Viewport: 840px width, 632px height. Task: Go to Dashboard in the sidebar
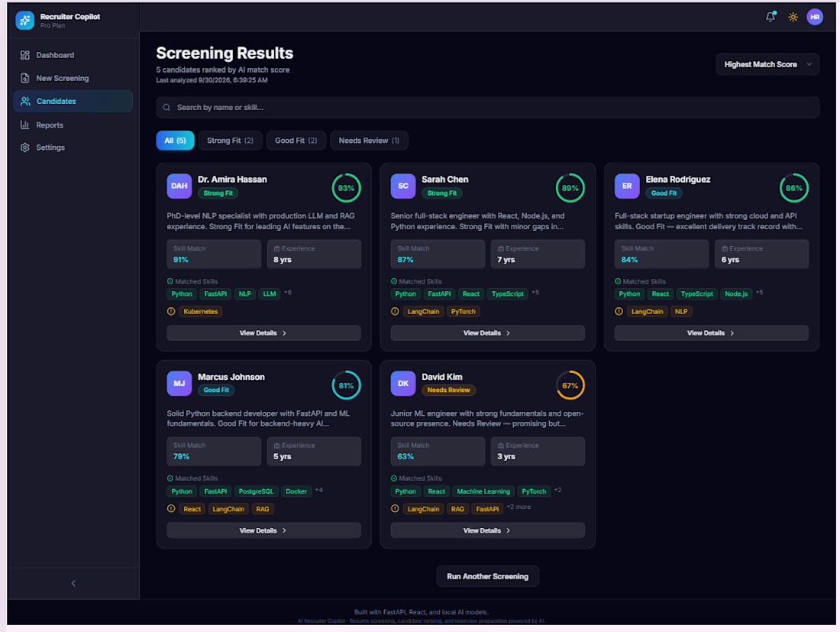[73, 55]
